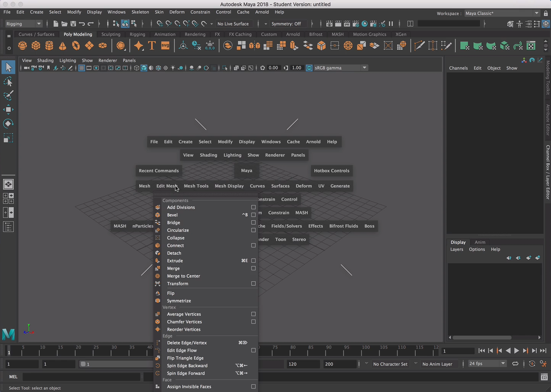The width and height of the screenshot is (551, 392).
Task: Open option box for Extrude
Action: (x=253, y=261)
